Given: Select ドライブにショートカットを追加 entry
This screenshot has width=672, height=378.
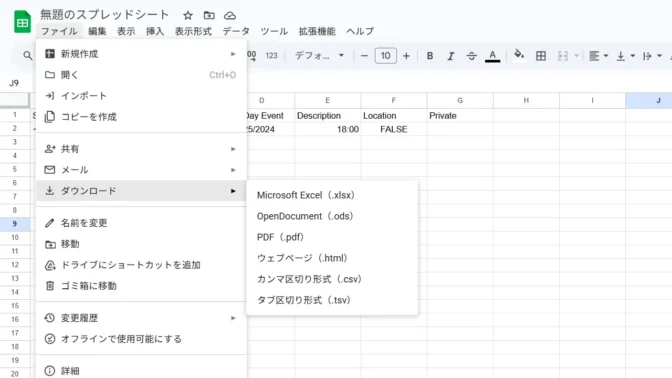Looking at the screenshot, I should click(x=141, y=265).
